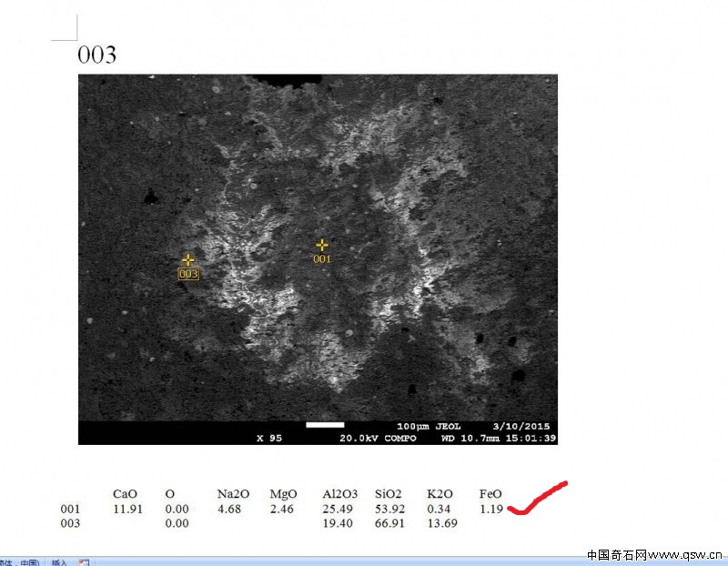This screenshot has width=728, height=566.
Task: Toggle the 插入 insert mode indicator
Action: [59, 562]
